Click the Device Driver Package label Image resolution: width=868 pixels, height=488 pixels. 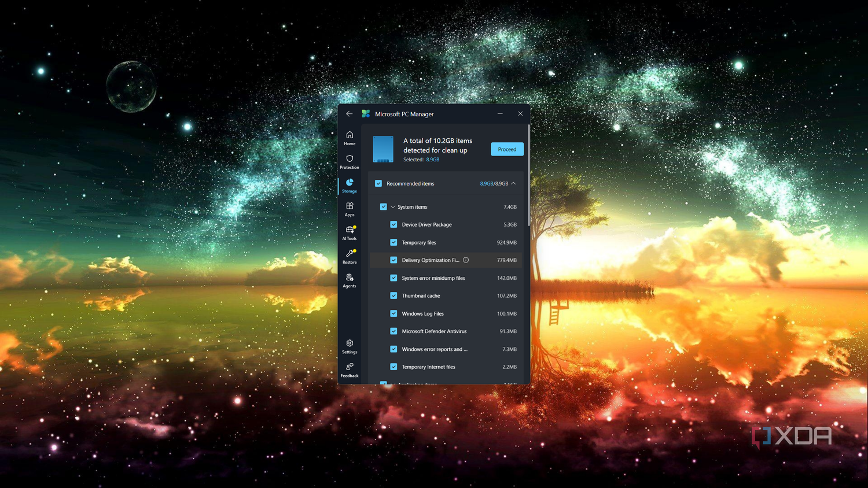pyautogui.click(x=427, y=224)
